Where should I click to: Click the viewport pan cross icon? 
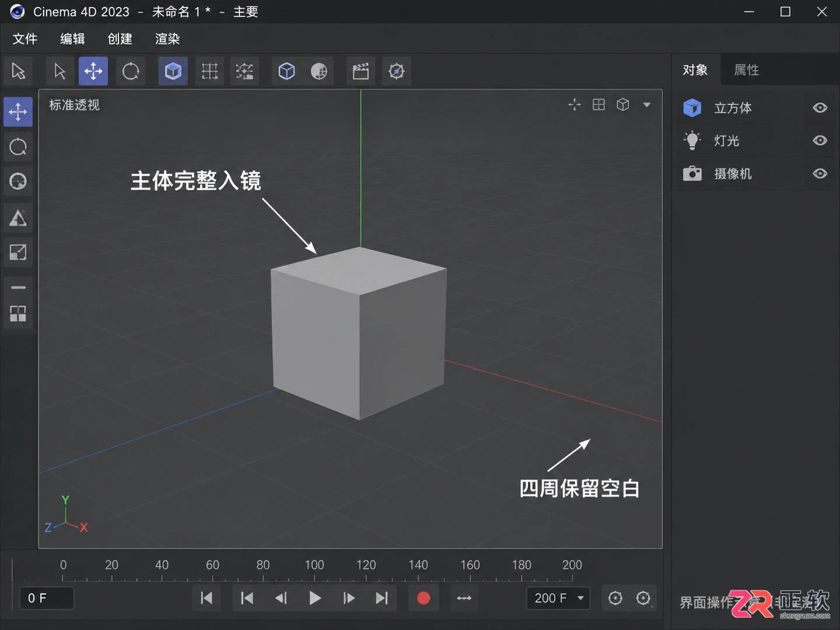pos(575,104)
